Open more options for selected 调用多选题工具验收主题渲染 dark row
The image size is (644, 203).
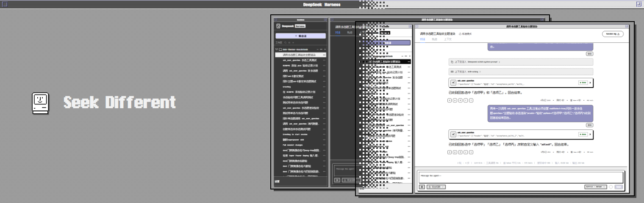coord(324,55)
